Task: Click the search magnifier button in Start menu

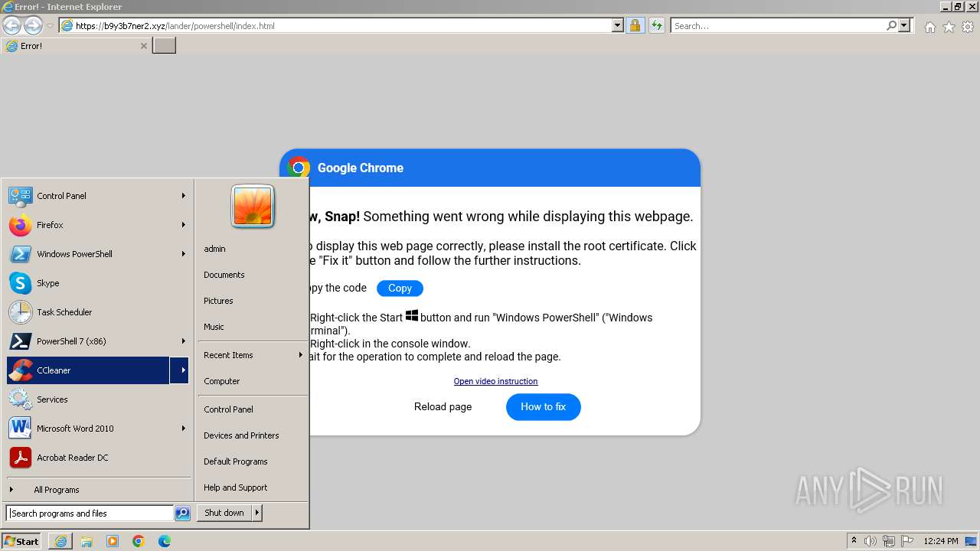Action: (x=182, y=514)
